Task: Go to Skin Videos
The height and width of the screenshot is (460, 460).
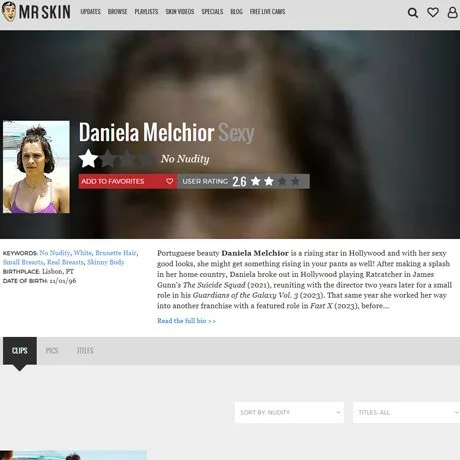Action: point(180,12)
